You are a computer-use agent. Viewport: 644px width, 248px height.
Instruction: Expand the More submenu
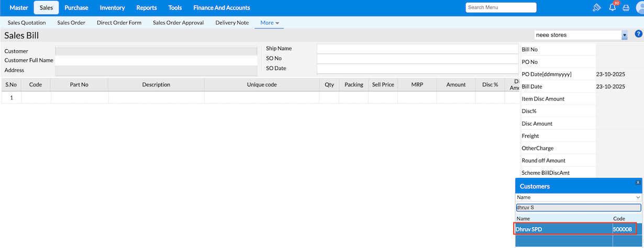click(270, 23)
